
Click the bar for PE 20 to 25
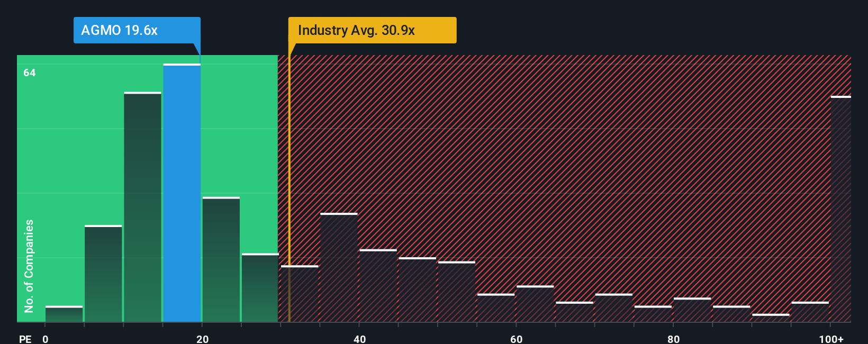point(221,259)
